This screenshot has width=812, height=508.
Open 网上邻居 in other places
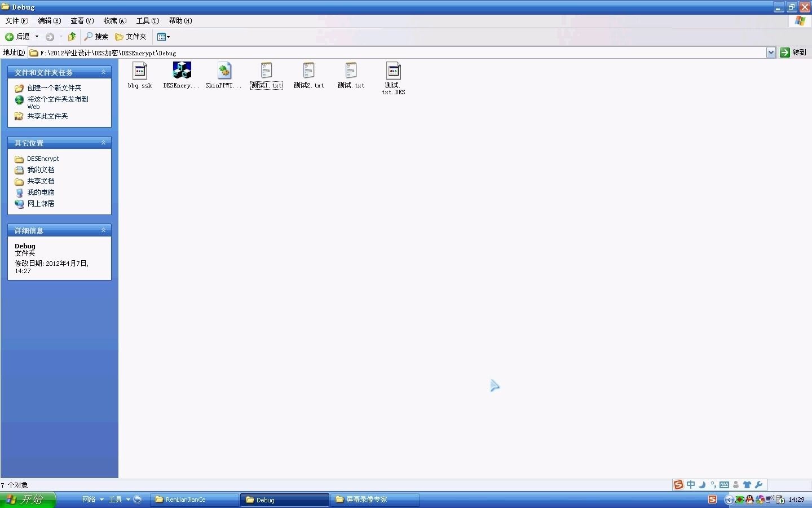click(41, 204)
